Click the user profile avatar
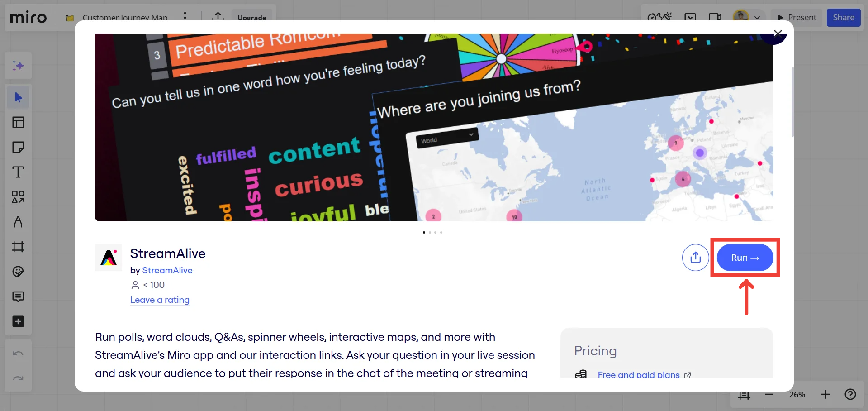This screenshot has height=411, width=868. (740, 17)
